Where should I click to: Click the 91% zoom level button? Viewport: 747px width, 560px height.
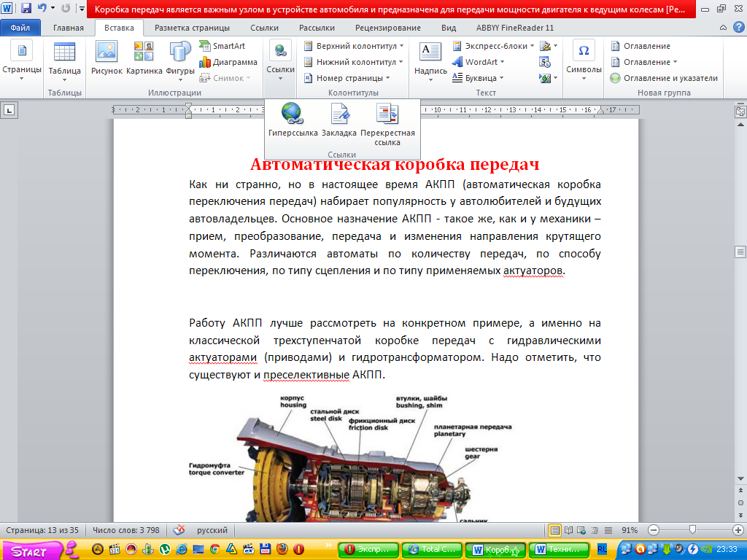630,530
